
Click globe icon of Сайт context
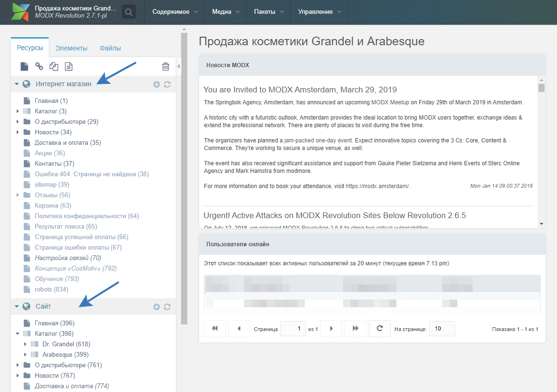(26, 306)
